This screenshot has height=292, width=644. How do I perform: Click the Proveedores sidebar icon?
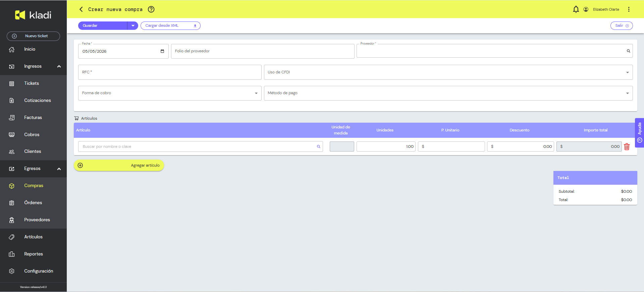pos(12,220)
